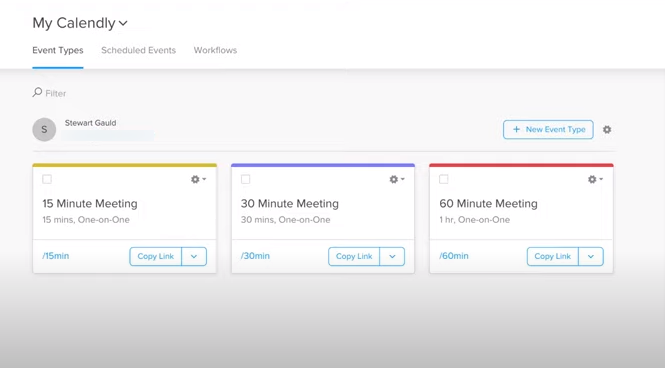The image size is (665, 368).
Task: Click the magnifier icon beside Filter
Action: tap(37, 92)
